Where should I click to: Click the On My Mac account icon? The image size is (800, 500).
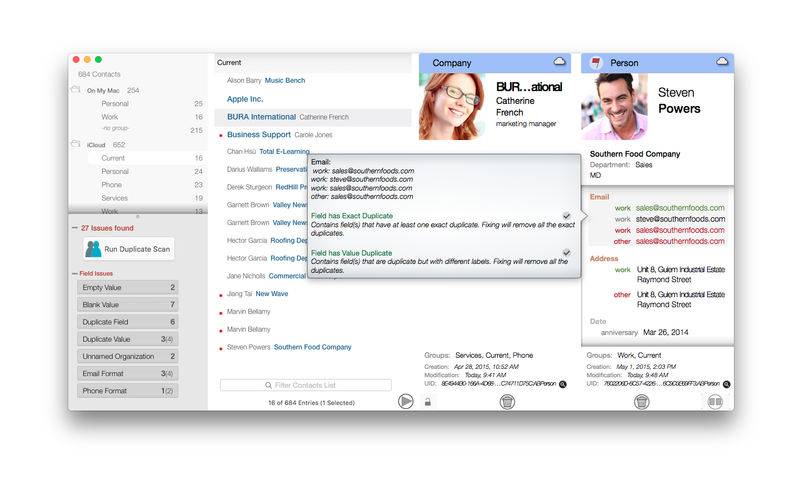point(76,90)
